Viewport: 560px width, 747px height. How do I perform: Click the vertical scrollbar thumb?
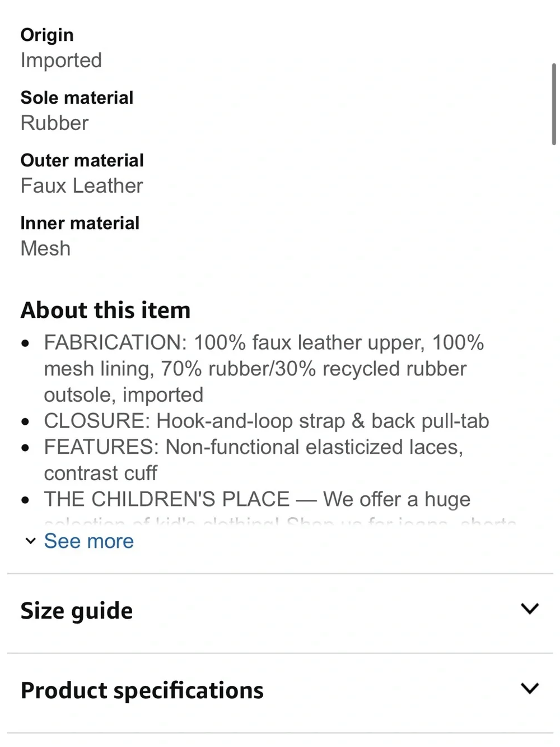(x=554, y=104)
